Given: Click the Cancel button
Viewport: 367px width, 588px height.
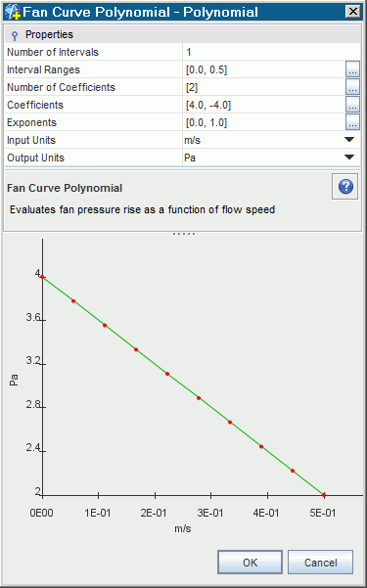Looking at the screenshot, I should tap(320, 563).
